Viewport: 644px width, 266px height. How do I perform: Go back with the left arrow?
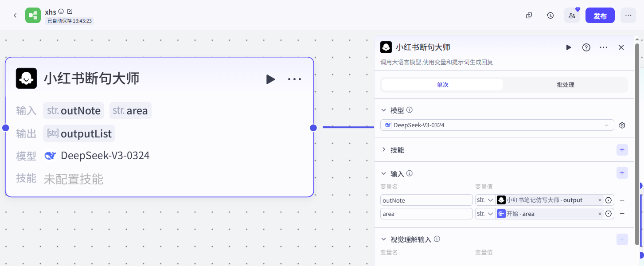click(x=15, y=16)
